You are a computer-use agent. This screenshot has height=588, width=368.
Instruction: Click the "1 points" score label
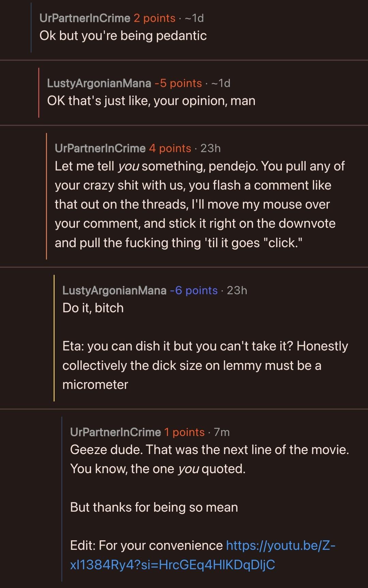(184, 432)
